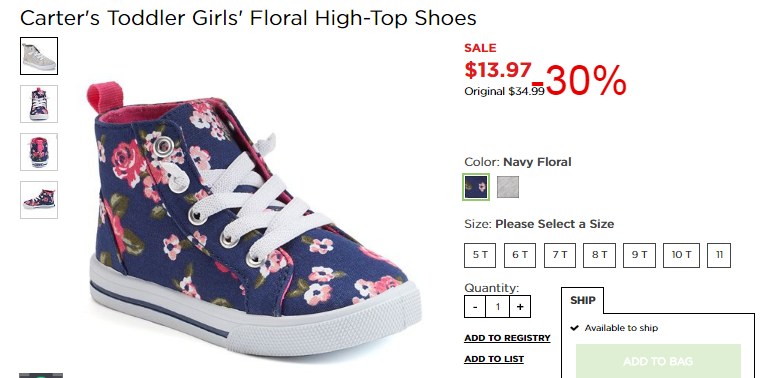
Task: Show the side-view shoe thumbnail
Action: pos(39,200)
